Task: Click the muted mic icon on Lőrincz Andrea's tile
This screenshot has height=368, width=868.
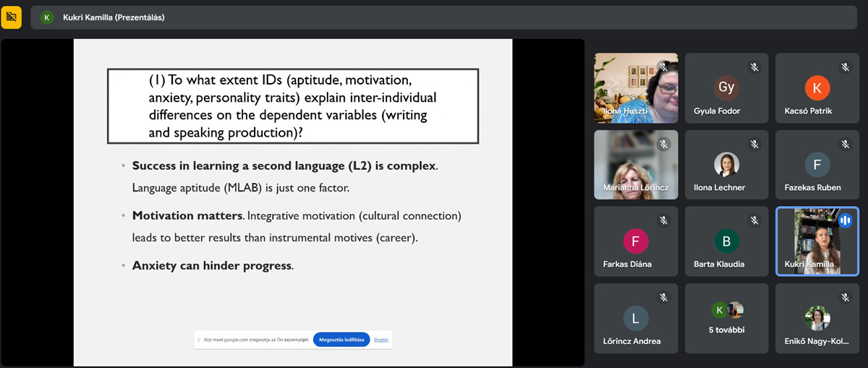Action: pyautogui.click(x=663, y=297)
